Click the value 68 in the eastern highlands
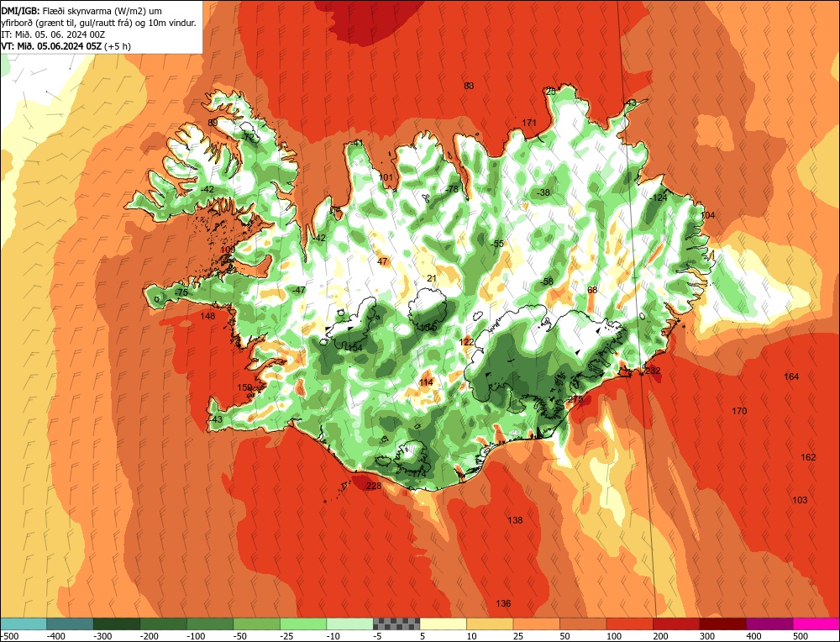This screenshot has height=642, width=840. click(592, 291)
